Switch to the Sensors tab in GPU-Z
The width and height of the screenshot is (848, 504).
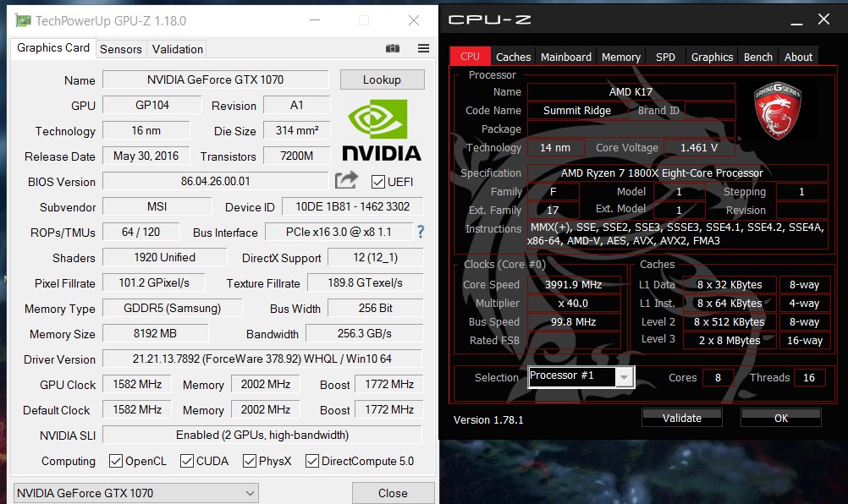121,49
